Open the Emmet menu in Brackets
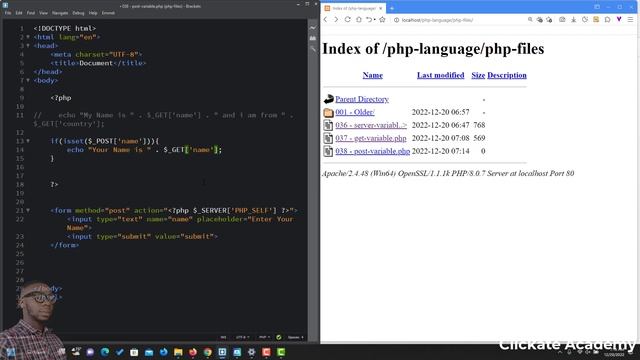Screen dimensions: 640x360 108,13
